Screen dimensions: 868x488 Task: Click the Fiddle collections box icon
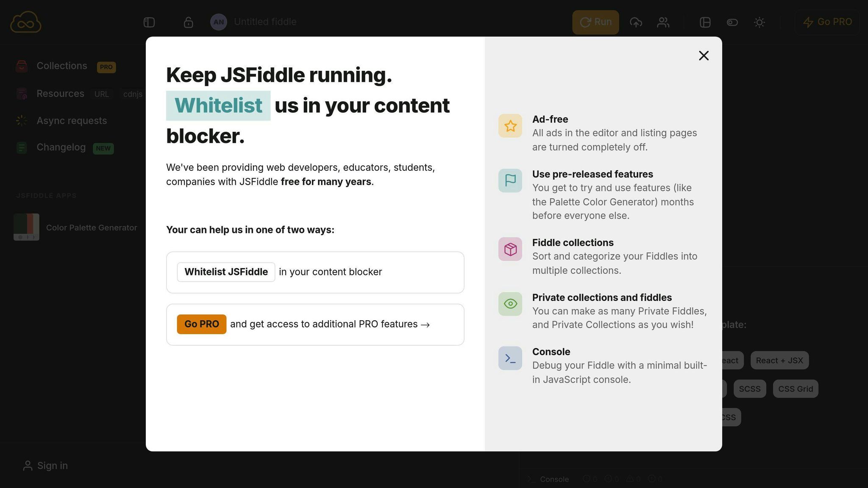510,249
